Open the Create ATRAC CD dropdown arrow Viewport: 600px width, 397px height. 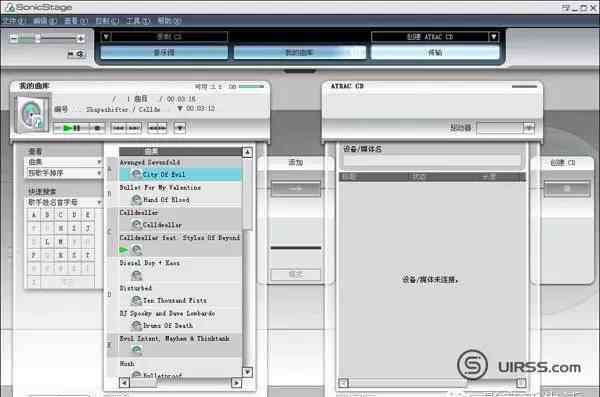[493, 37]
